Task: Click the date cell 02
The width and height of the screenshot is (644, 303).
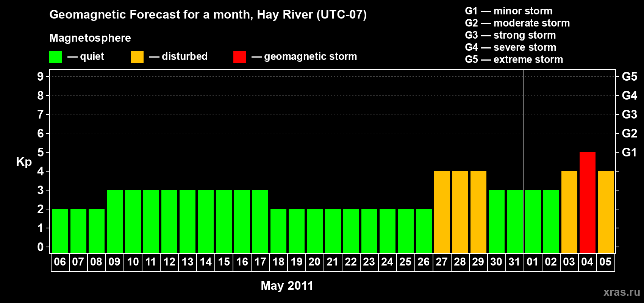Action: (551, 262)
